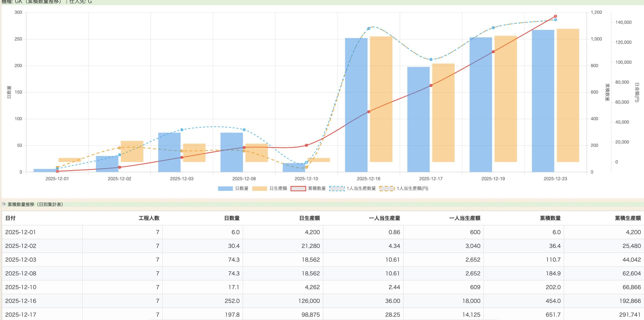Click the blue 1人当生産数量 point for 2025-12-03
Image resolution: width=644 pixels, height=320 pixels.
coord(182,130)
